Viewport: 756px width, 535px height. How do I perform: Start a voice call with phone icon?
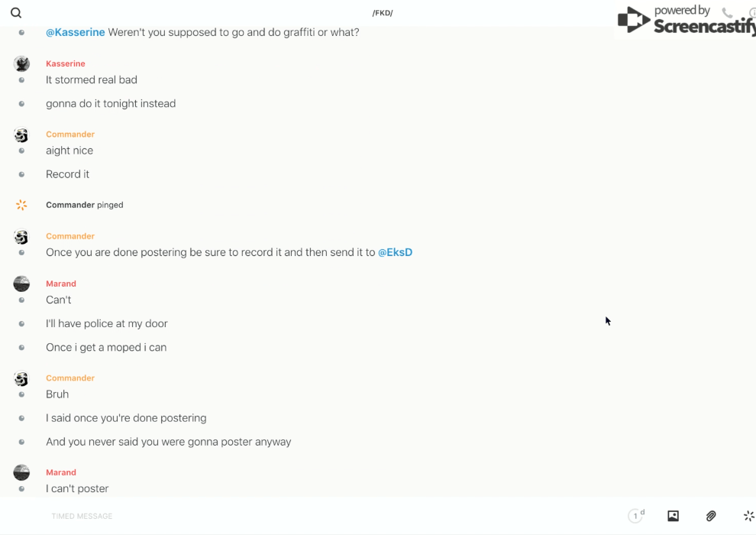click(x=727, y=13)
